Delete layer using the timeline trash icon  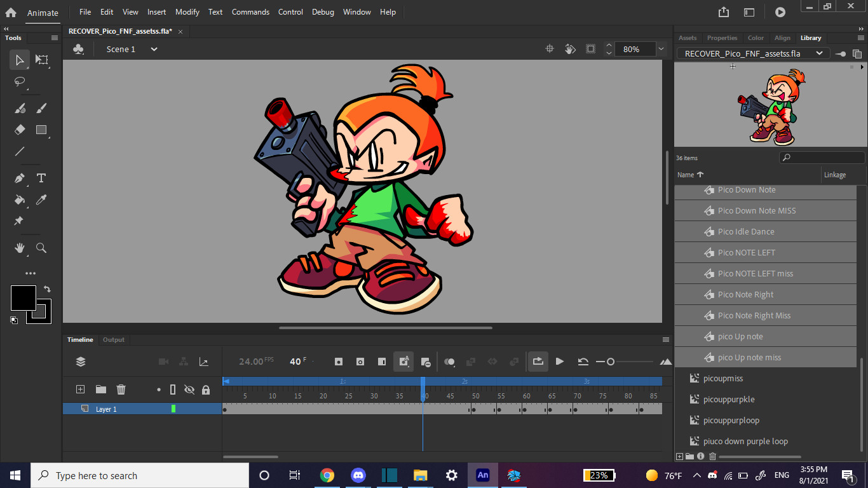click(121, 390)
